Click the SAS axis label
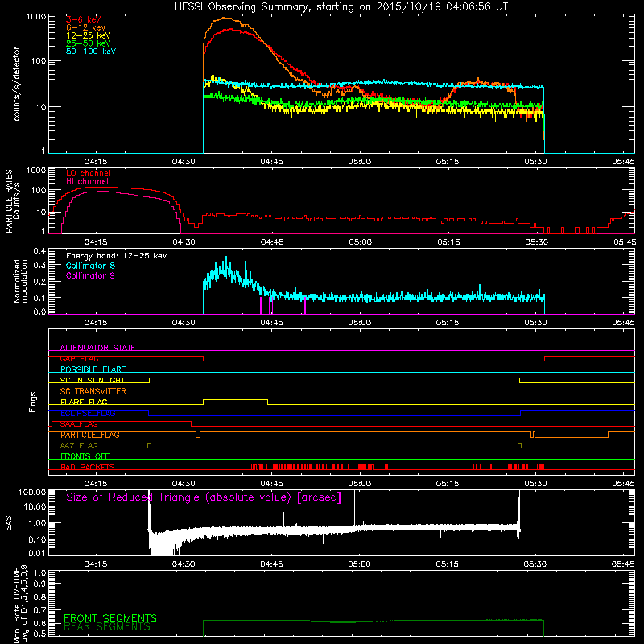 9,523
